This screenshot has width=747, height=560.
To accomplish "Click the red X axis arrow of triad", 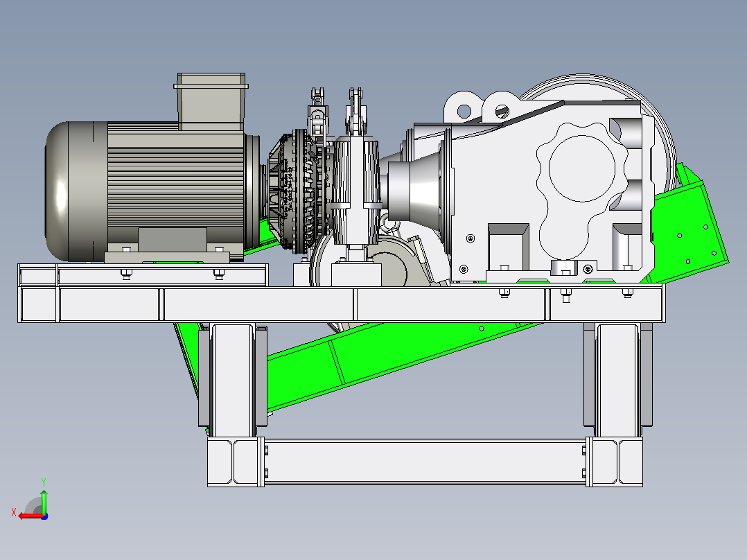I will coord(30,516).
